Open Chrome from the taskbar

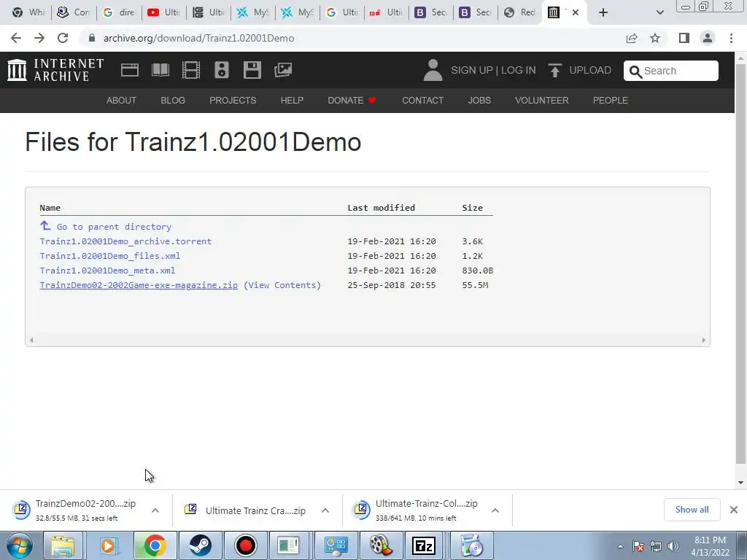155,545
